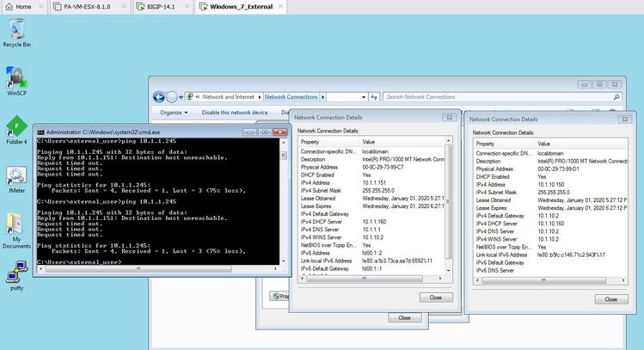Open the Recycle Bin icon
This screenshot has width=644, height=350.
(x=16, y=29)
